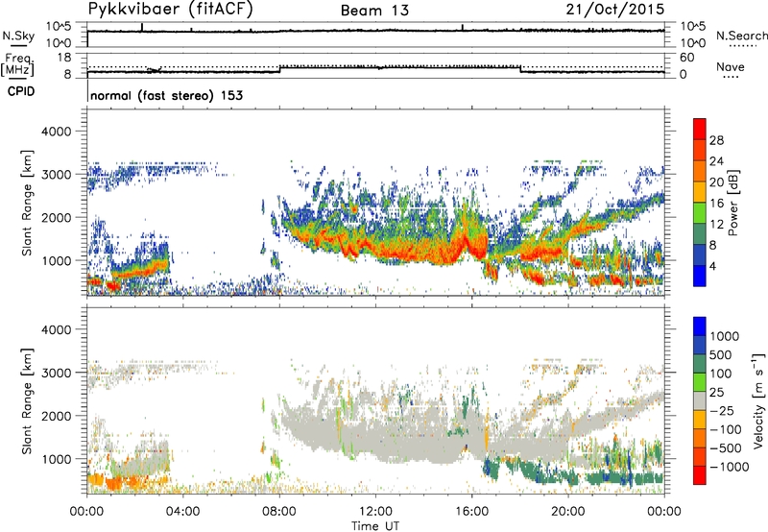Click the '28' tick on Power colorbar

[716, 140]
